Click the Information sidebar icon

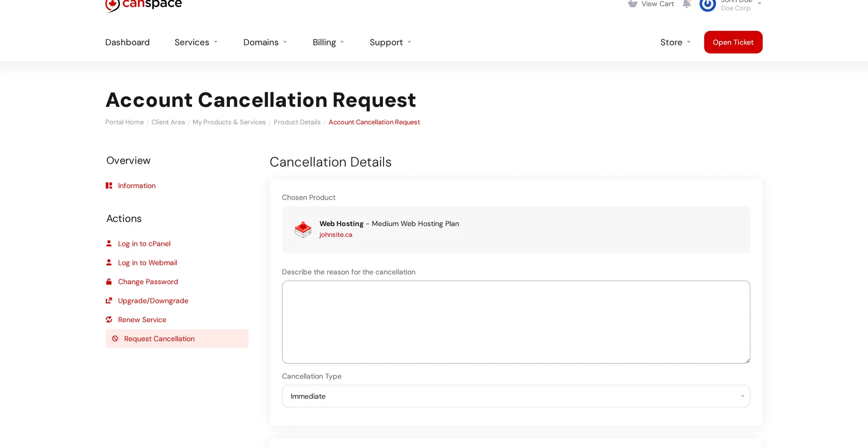(109, 186)
